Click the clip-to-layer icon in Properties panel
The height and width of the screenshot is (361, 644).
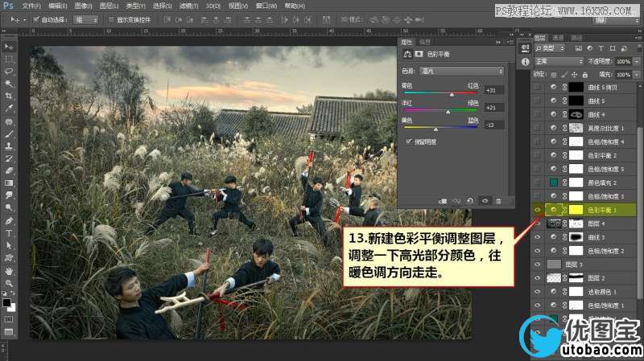pyautogui.click(x=442, y=201)
